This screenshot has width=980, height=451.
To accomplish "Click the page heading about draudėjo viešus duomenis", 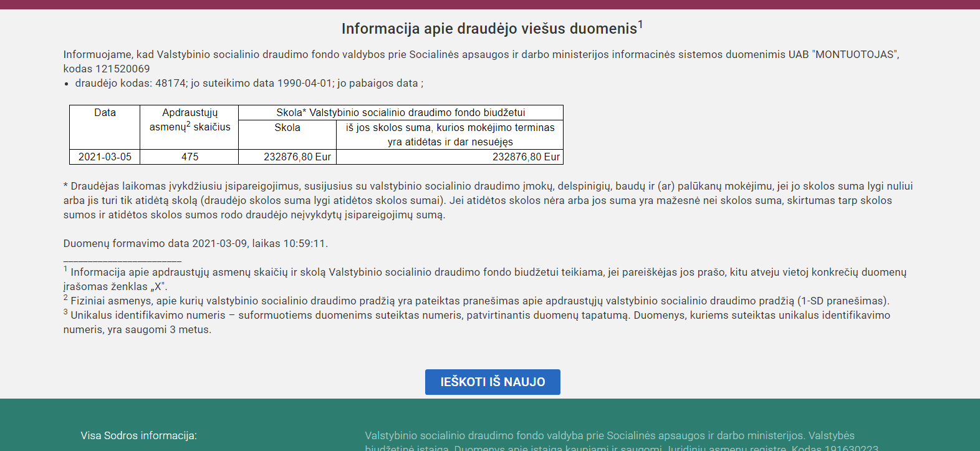I will [489, 29].
